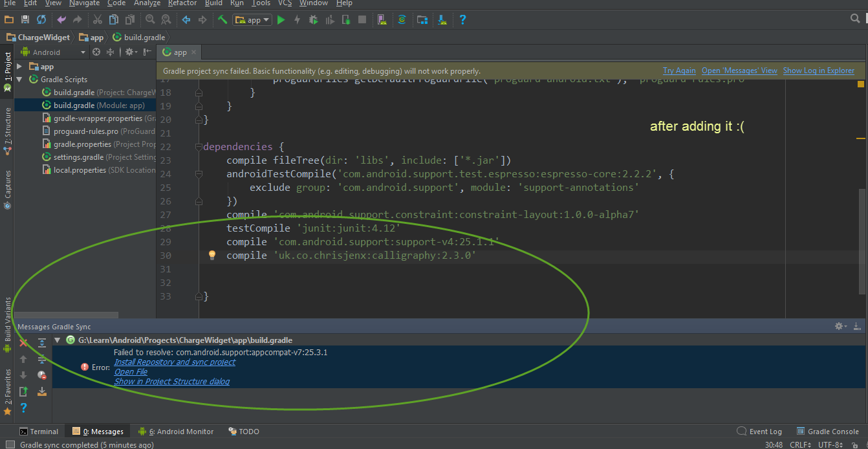Select gradle.properties in project tree
Image resolution: width=868 pixels, height=449 pixels.
(99, 144)
